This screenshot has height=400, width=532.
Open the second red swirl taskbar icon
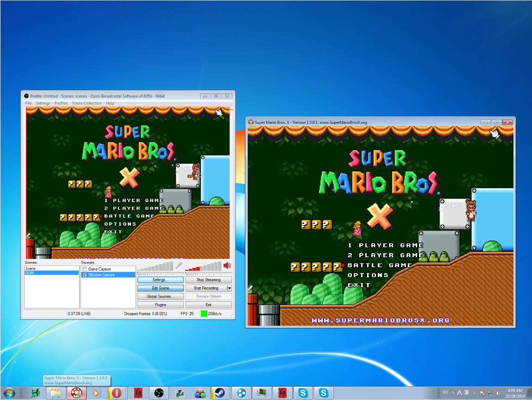[x=282, y=393]
